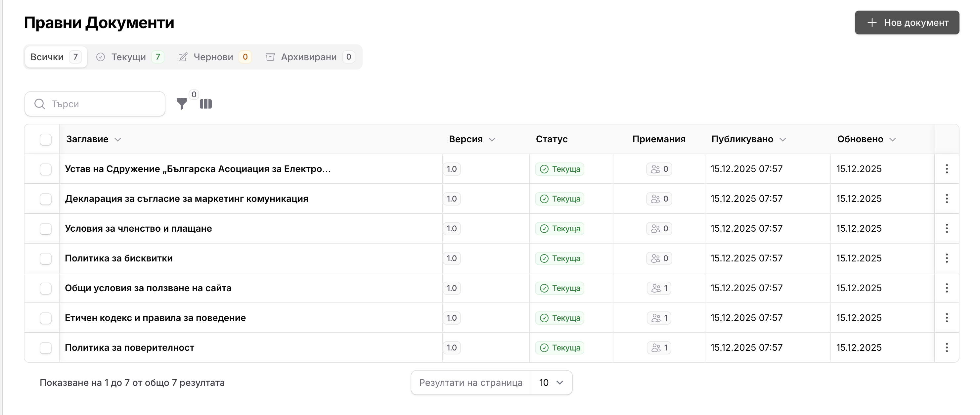Toggle the select-all checkbox in table header
The width and height of the screenshot is (980, 415).
click(x=46, y=140)
